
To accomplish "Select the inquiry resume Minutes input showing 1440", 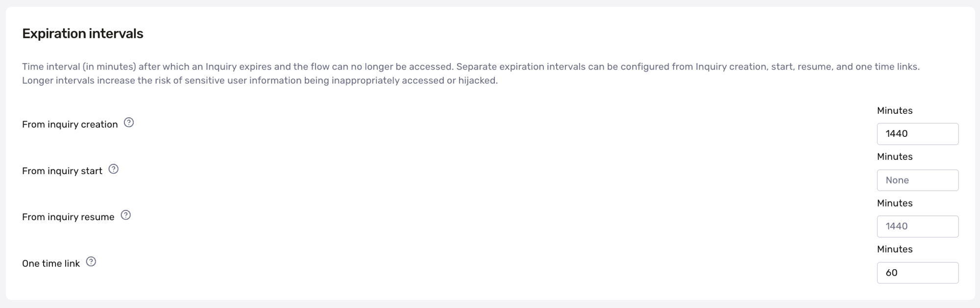I will [x=917, y=226].
